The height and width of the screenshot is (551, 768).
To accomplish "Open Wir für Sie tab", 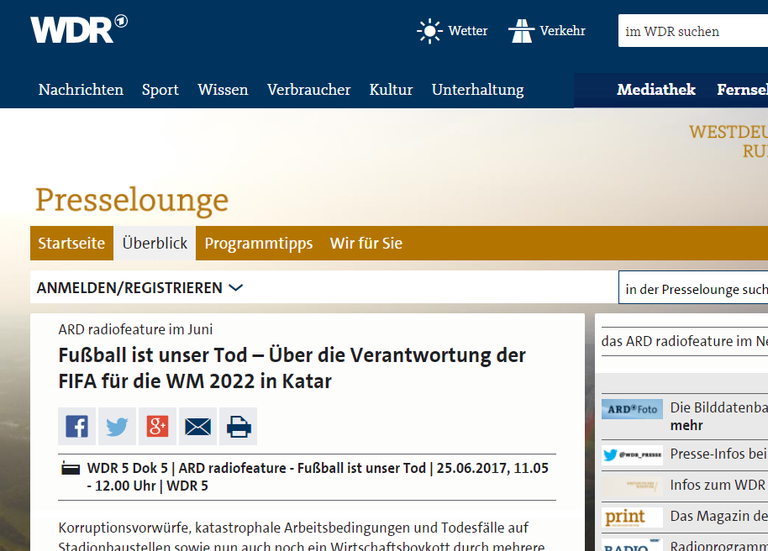I will tap(366, 243).
